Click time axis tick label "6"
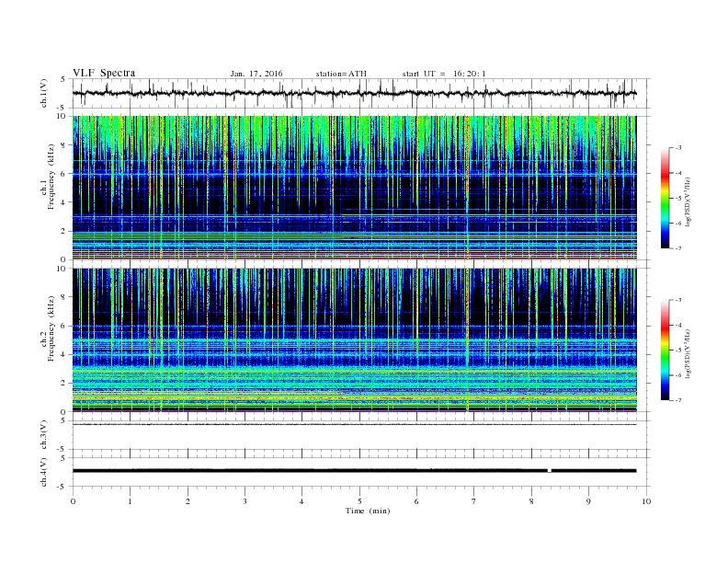Screen dimensions: 728x563 click(416, 501)
